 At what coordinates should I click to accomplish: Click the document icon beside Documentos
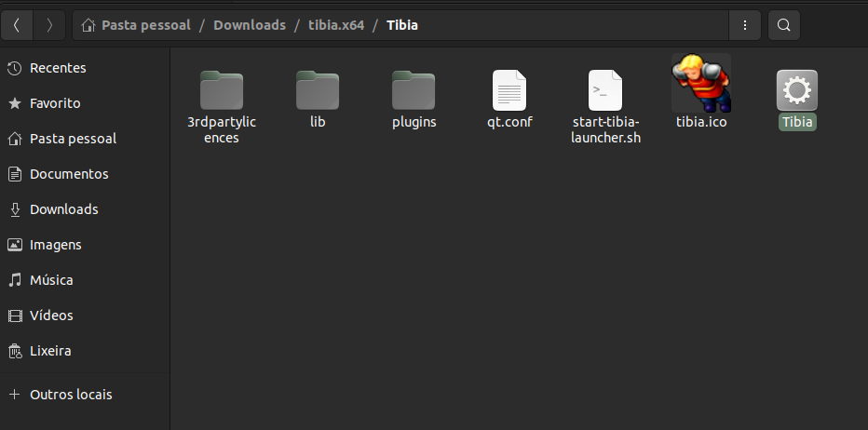pos(14,174)
